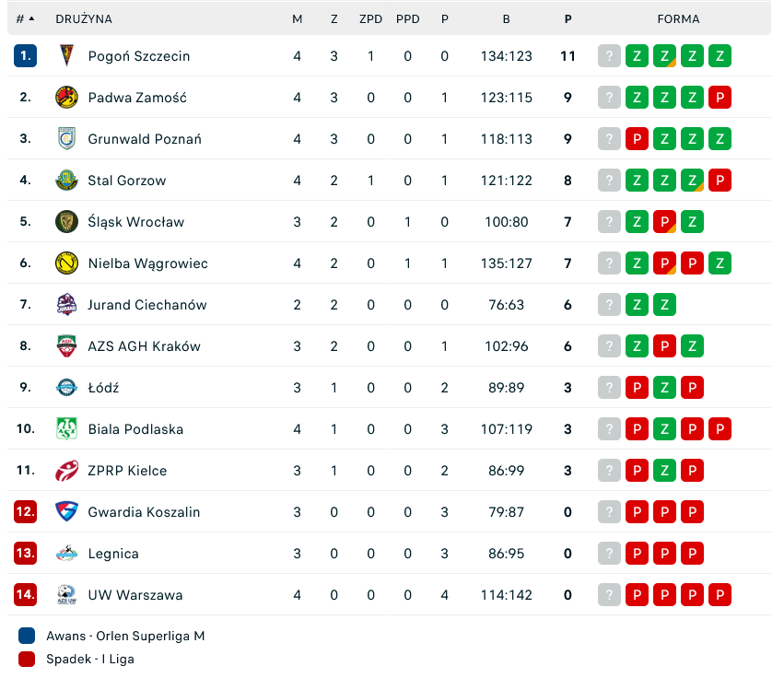Click the Pogoń Szczecin club logo
This screenshot has width=784, height=678.
66,56
